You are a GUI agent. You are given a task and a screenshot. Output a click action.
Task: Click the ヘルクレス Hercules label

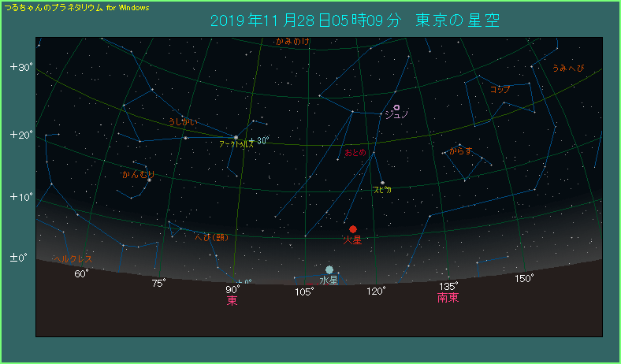(x=72, y=258)
